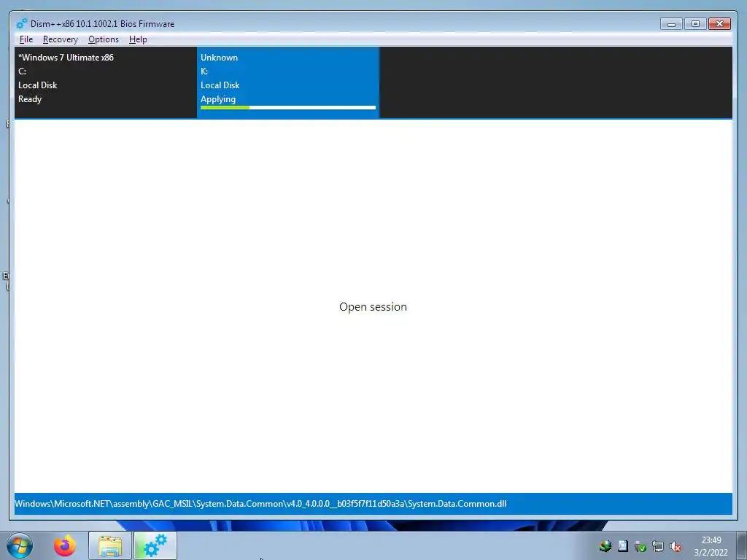Click the Applying progress bar
The height and width of the screenshot is (560, 747).
[287, 108]
